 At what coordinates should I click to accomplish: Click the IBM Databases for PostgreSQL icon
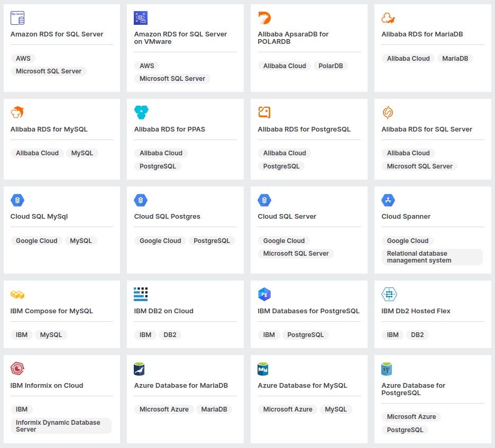(264, 294)
